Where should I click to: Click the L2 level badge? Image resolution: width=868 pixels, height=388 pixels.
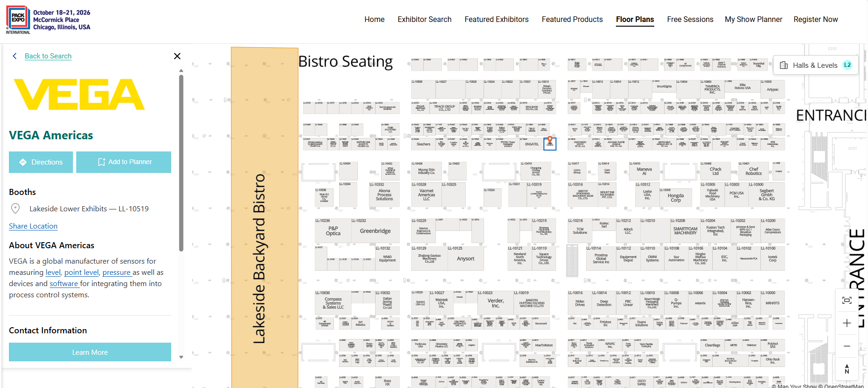point(847,65)
